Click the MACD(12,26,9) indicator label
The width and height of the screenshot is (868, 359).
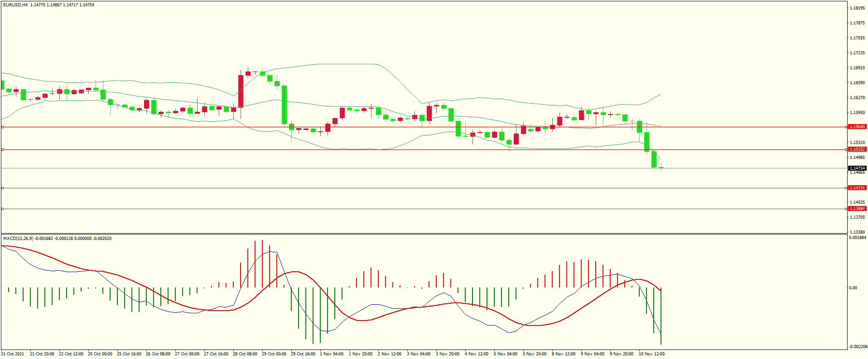click(18, 239)
